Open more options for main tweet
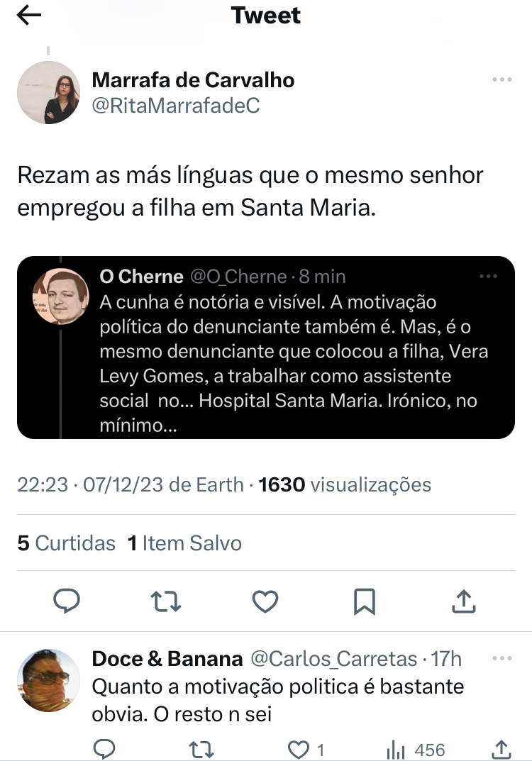532x761 pixels. point(502,80)
